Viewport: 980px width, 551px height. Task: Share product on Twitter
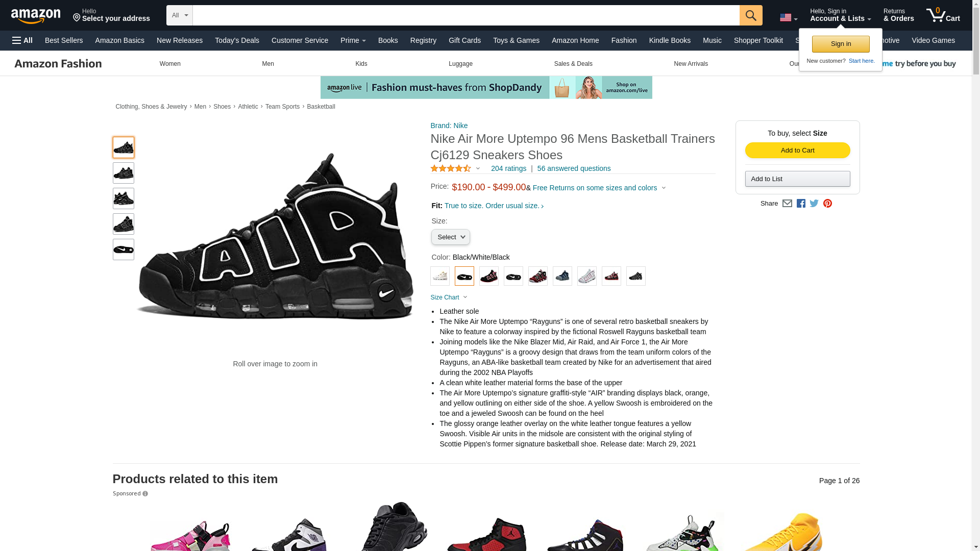814,203
